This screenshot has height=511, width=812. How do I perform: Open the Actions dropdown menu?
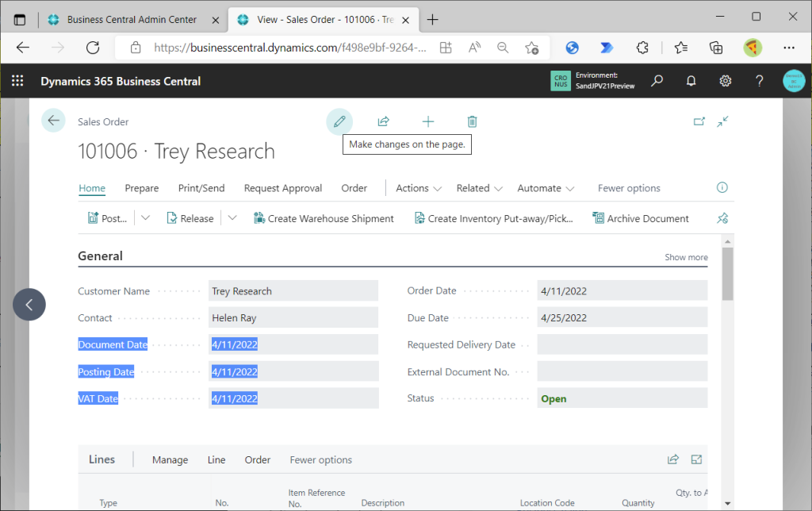pos(419,188)
